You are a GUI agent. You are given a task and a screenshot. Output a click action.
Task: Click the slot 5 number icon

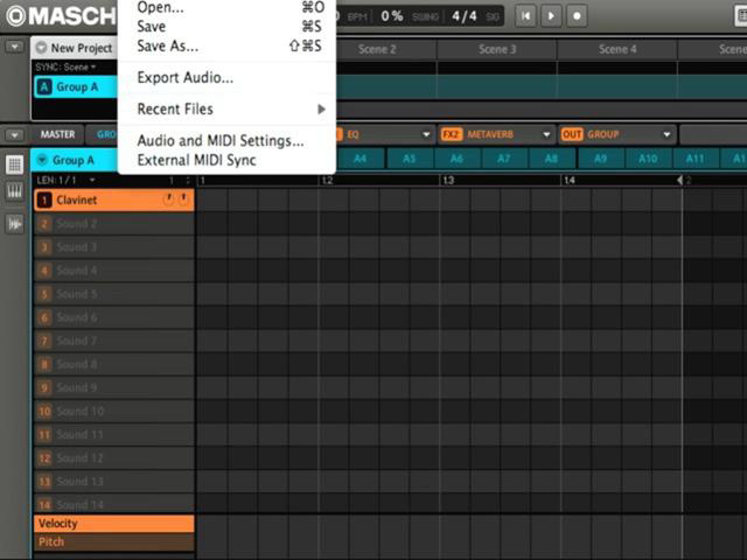(x=44, y=294)
